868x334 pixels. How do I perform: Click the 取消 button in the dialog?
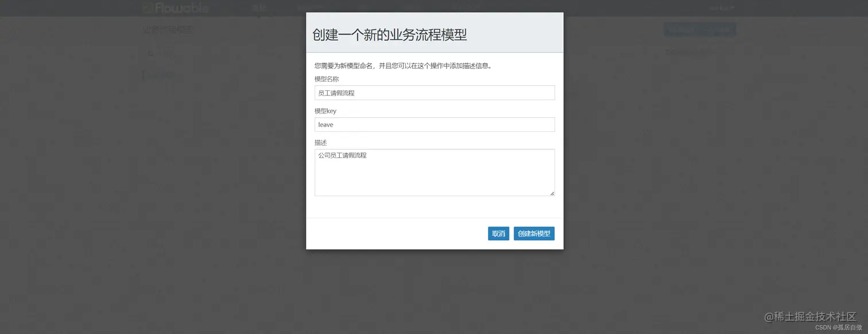tap(498, 233)
